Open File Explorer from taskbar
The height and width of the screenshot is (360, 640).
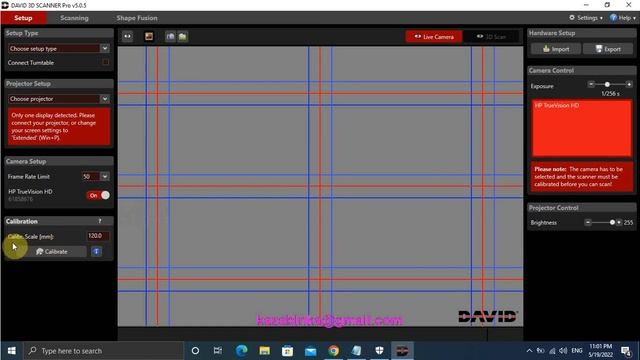[x=264, y=351]
